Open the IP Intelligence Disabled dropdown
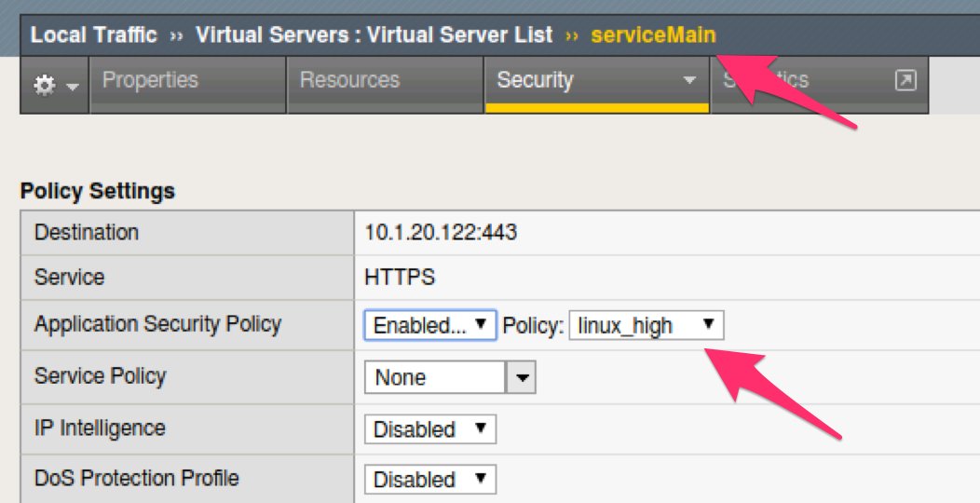 pyautogui.click(x=430, y=428)
